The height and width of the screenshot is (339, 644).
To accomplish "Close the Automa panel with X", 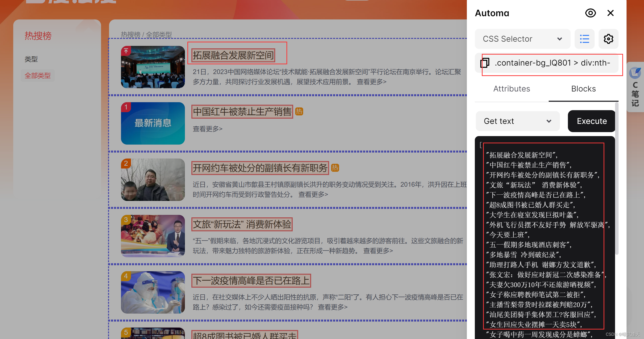I will click(611, 13).
